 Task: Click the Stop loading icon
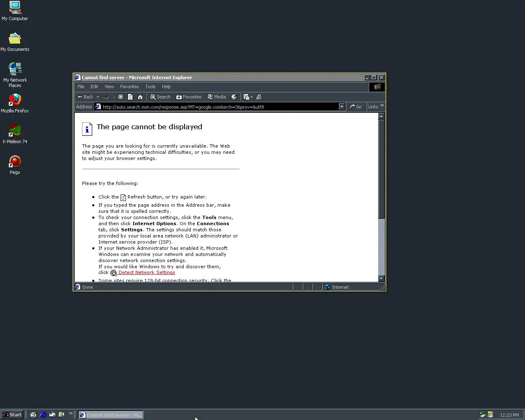121,97
